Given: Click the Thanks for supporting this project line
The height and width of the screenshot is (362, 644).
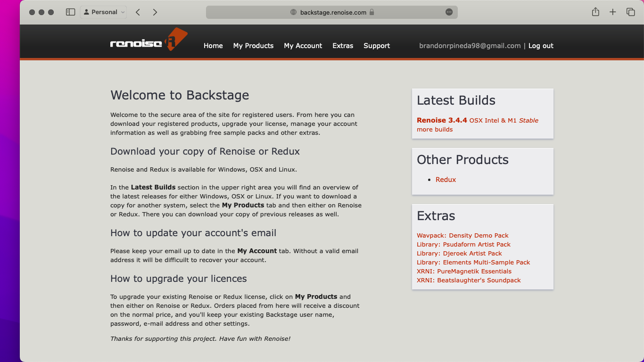Looking at the screenshot, I should click(x=200, y=338).
